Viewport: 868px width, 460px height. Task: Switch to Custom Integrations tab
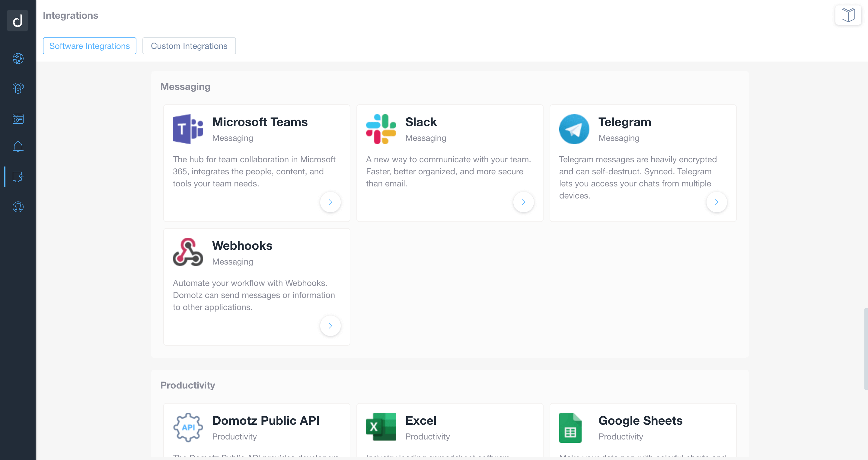tap(189, 46)
